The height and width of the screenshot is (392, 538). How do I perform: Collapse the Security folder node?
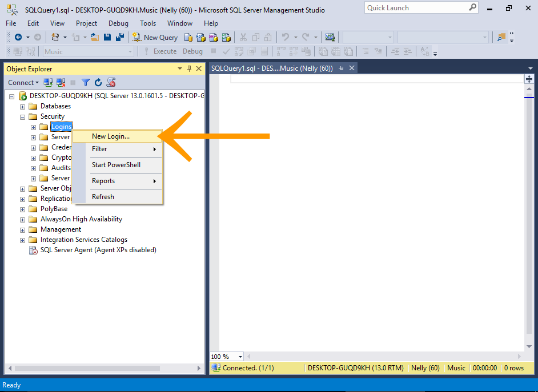point(23,116)
